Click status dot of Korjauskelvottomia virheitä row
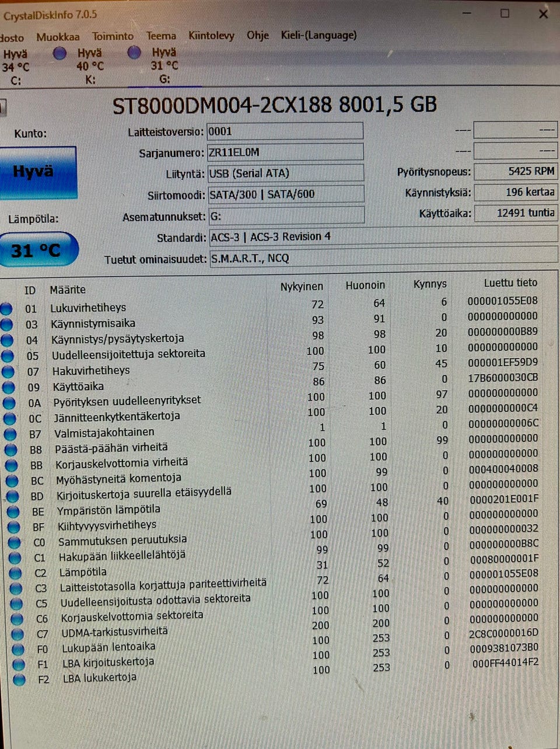Image resolution: width=560 pixels, height=749 pixels. point(11,465)
